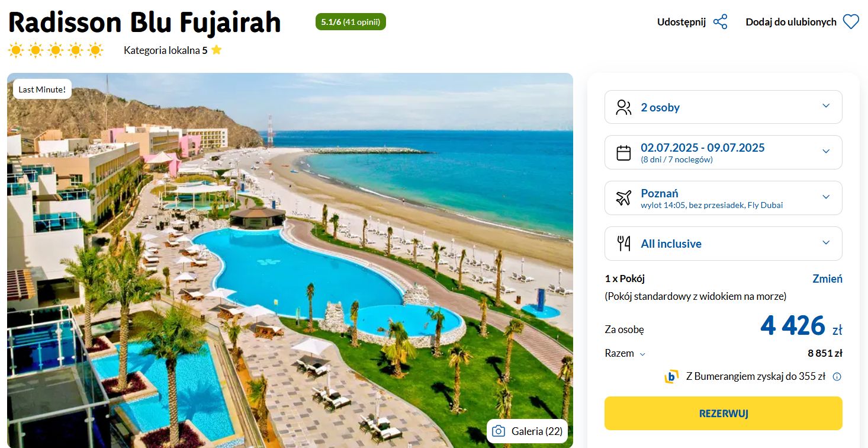Expand the 02.07.2025 - 09.07.2025 date selector
868x448 pixels.
(723, 152)
